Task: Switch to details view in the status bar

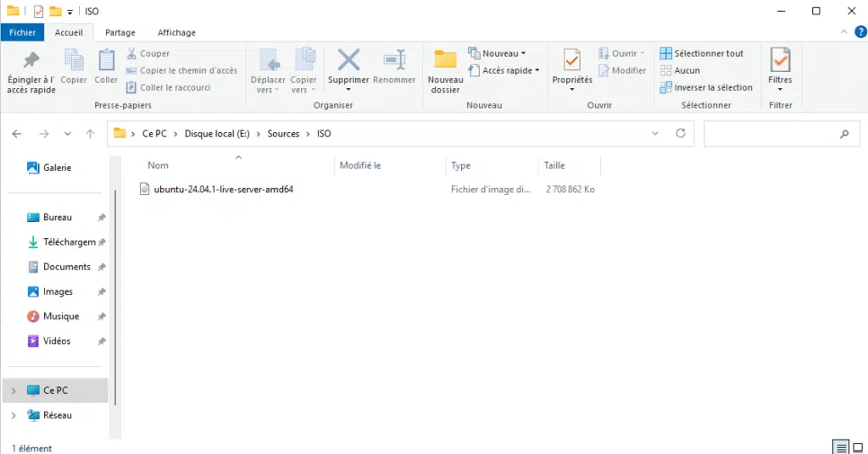Action: [x=841, y=447]
